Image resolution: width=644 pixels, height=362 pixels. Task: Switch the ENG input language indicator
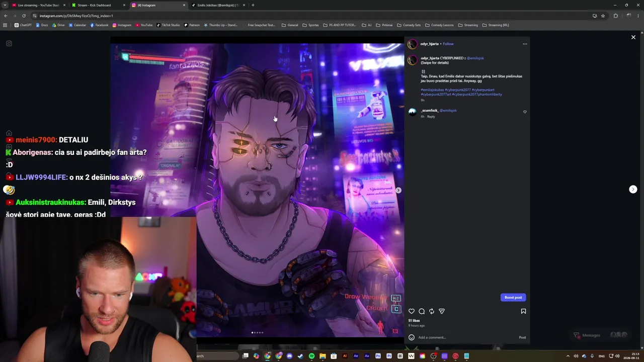coord(601,356)
